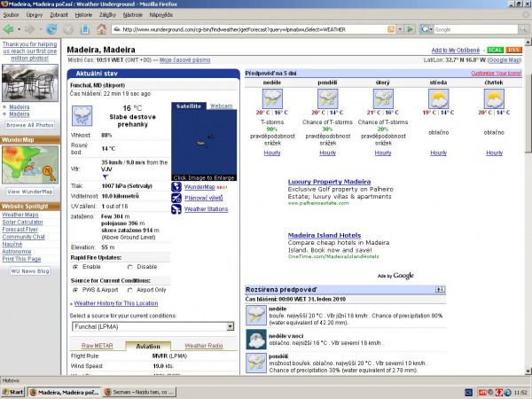This screenshot has height=399, width=532.
Task: Click neděle v noci cloudy night icon
Action: (x=256, y=340)
